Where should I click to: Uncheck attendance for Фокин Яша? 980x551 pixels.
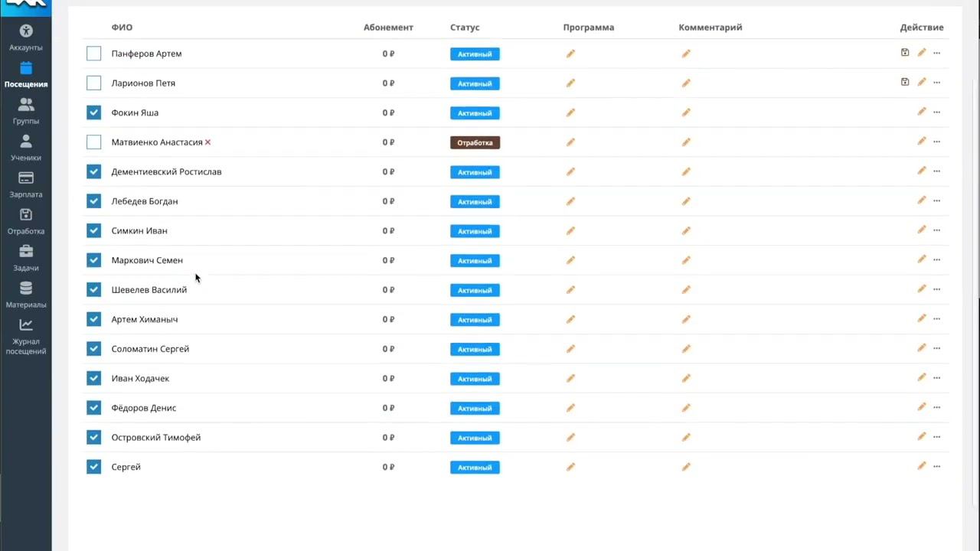(93, 112)
